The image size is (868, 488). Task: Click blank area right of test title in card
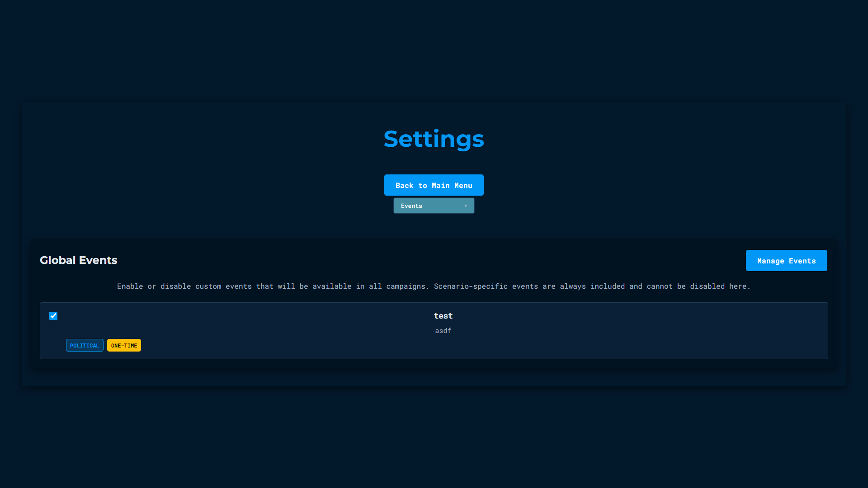coord(633,316)
